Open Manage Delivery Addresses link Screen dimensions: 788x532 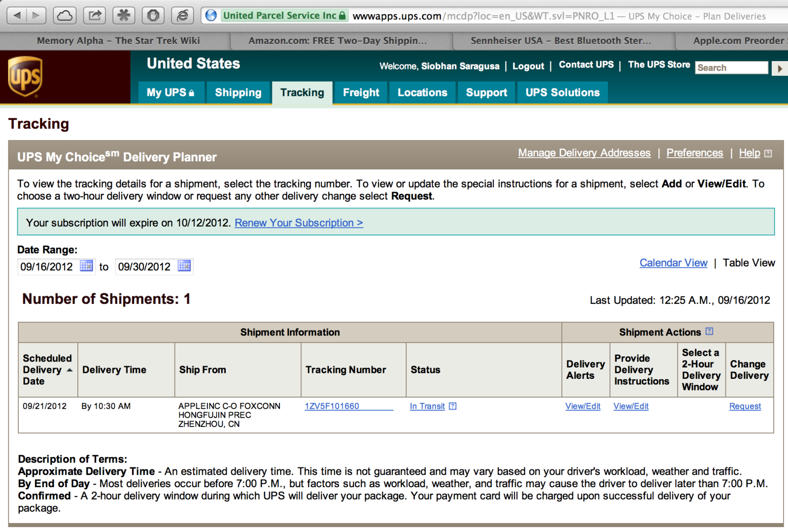pos(584,153)
